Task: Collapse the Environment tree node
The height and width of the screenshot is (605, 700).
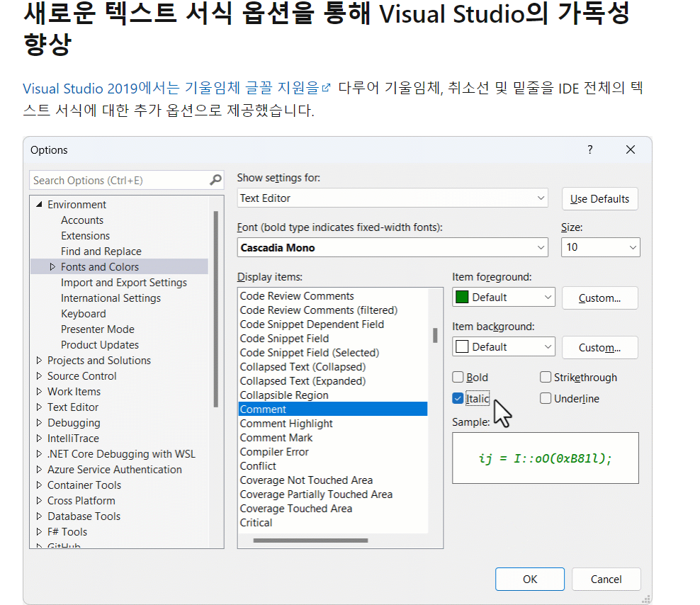Action: (x=39, y=205)
